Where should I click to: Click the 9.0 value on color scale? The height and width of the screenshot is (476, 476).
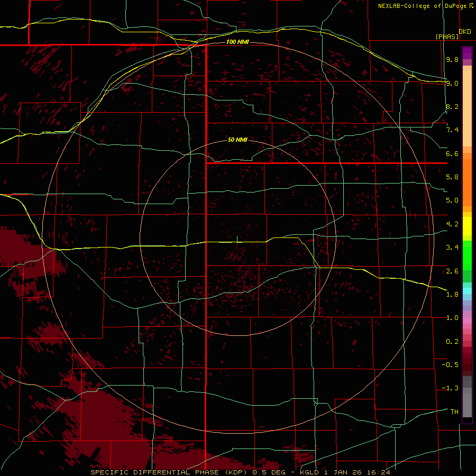[x=452, y=83]
